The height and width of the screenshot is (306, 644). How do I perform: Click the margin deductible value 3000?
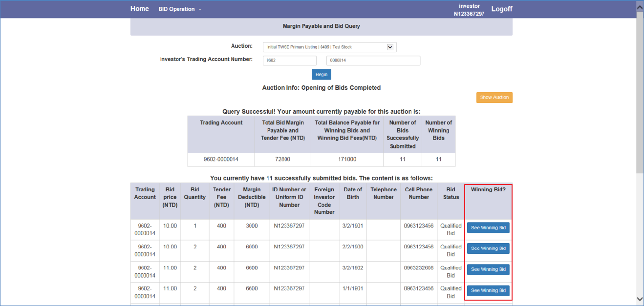[252, 226]
